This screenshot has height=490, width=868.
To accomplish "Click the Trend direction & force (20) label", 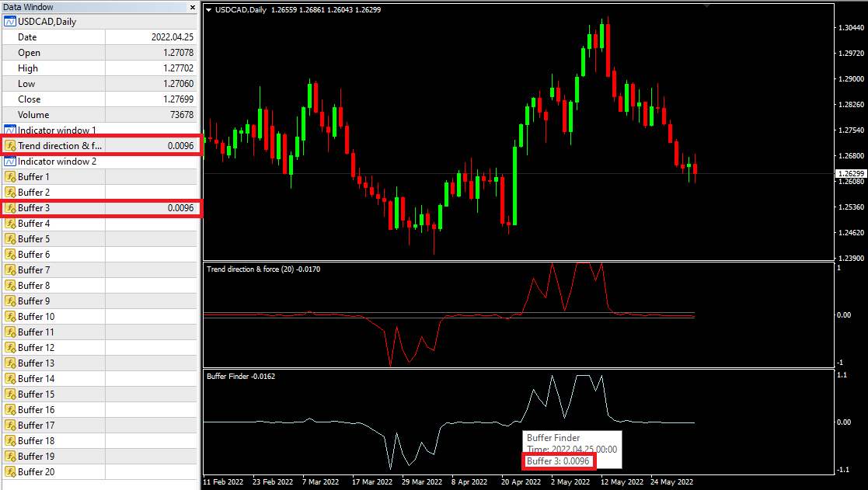I will tap(263, 269).
